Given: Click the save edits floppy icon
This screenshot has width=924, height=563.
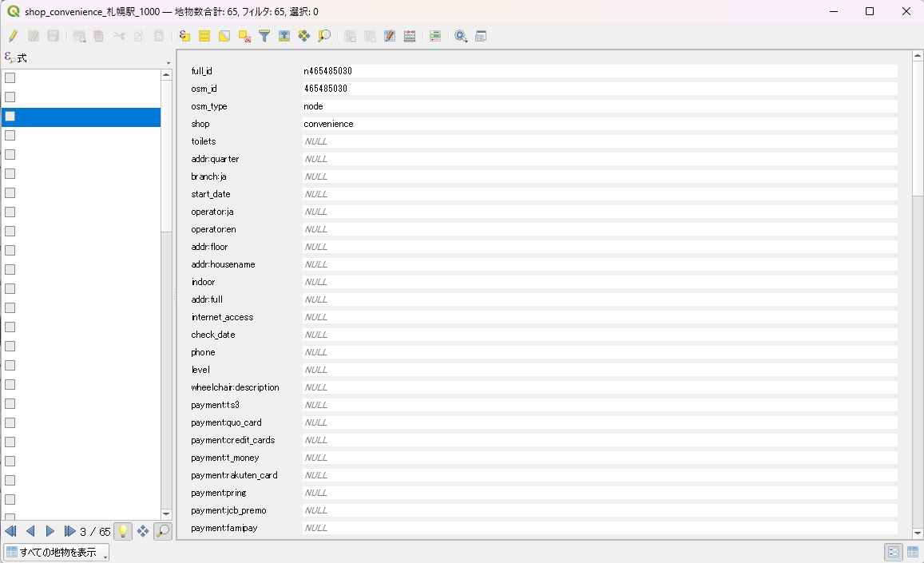Looking at the screenshot, I should (x=54, y=37).
